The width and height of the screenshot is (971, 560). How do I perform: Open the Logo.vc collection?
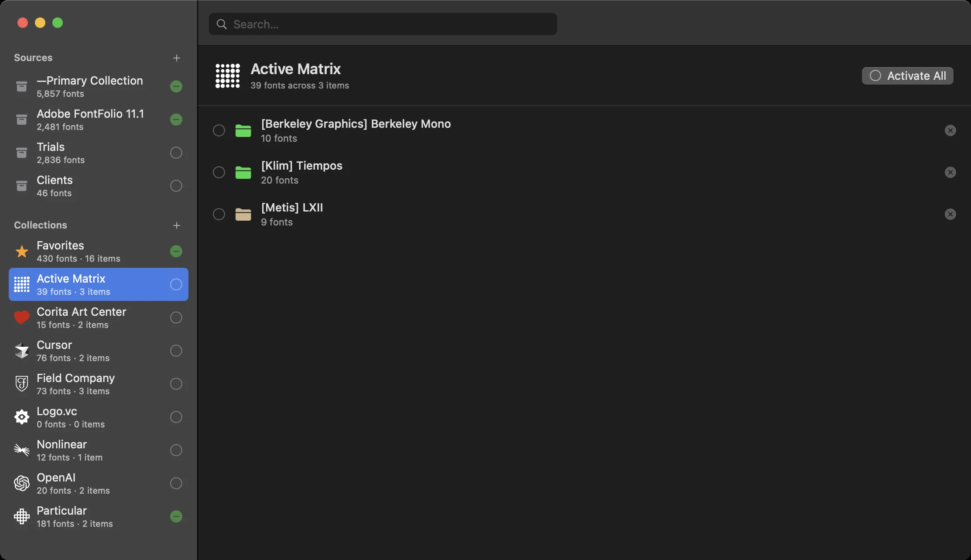99,417
